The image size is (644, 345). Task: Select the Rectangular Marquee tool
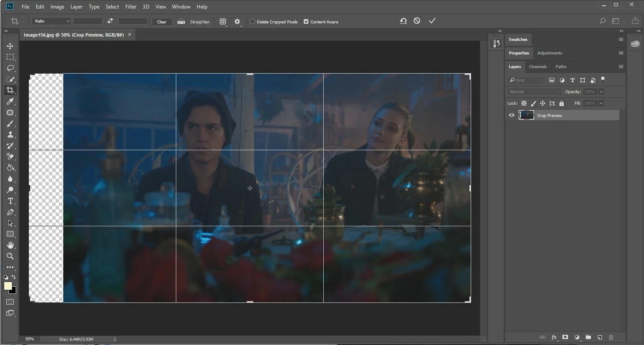(x=10, y=57)
